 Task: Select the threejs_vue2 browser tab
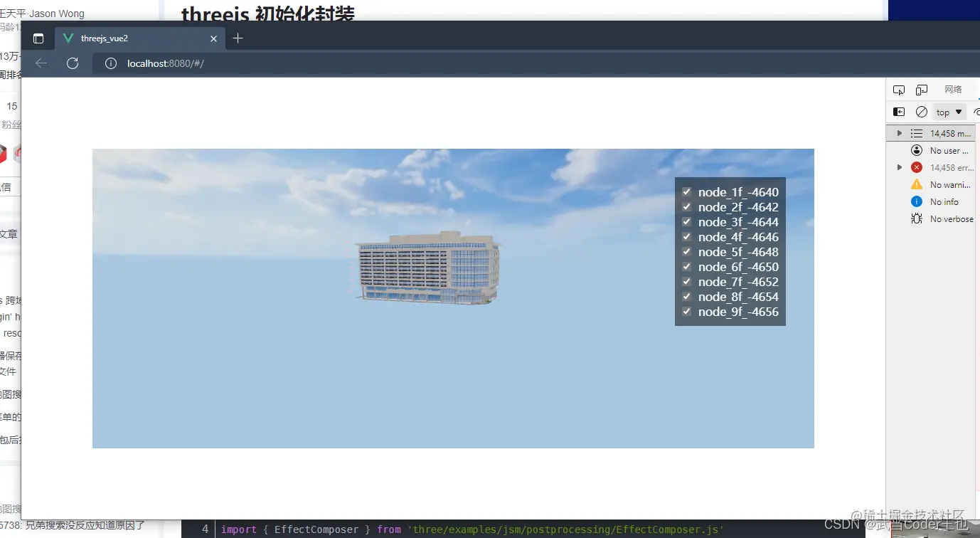[x=141, y=38]
